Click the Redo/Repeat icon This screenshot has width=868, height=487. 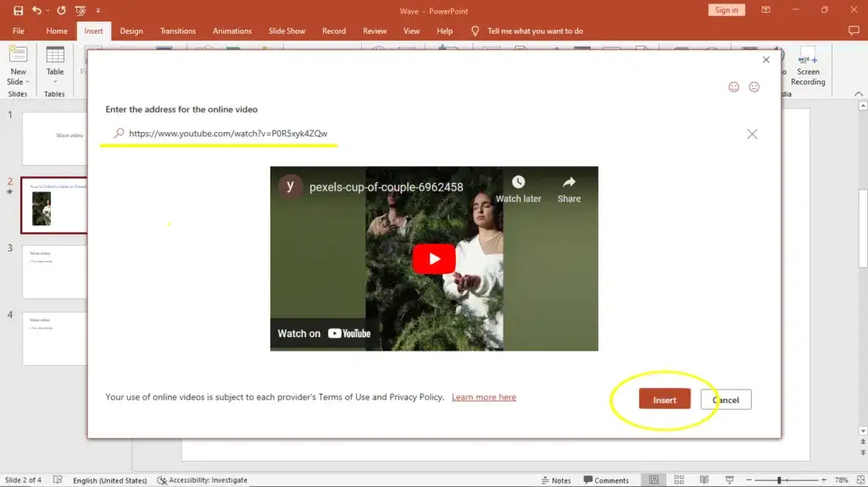pyautogui.click(x=61, y=10)
